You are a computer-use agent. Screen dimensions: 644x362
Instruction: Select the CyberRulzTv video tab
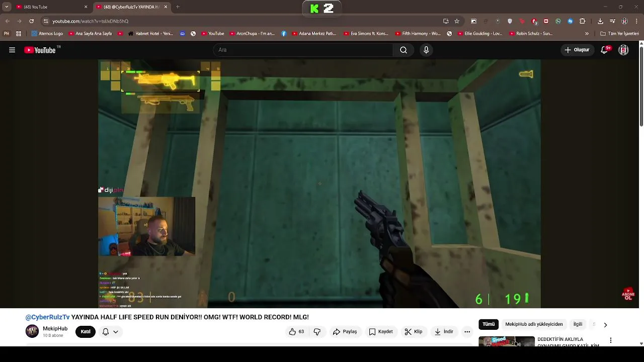coord(131,7)
